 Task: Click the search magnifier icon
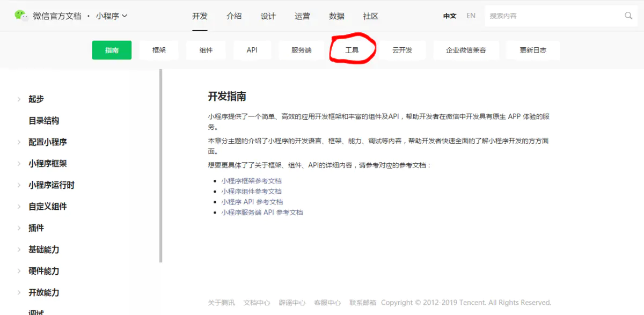click(628, 16)
